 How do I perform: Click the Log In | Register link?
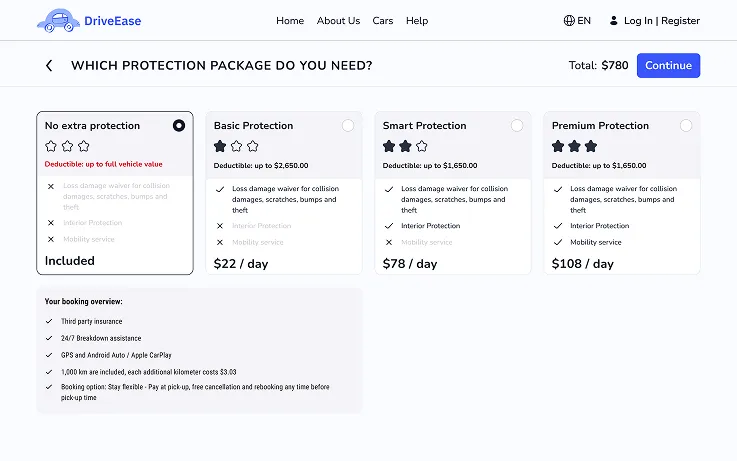click(661, 20)
